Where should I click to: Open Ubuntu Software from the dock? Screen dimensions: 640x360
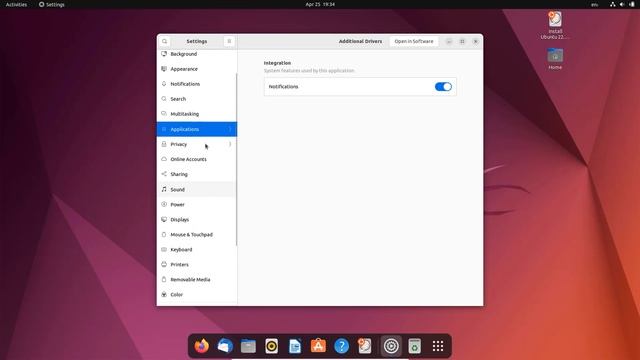[318, 346]
